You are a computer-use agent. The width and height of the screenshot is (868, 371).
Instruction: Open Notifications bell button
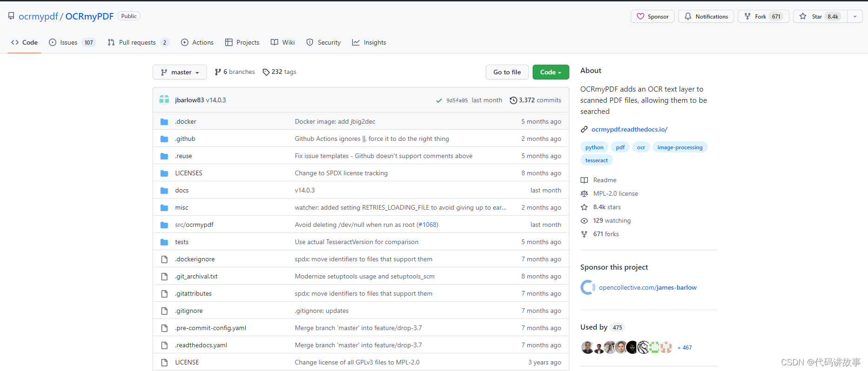pyautogui.click(x=706, y=16)
